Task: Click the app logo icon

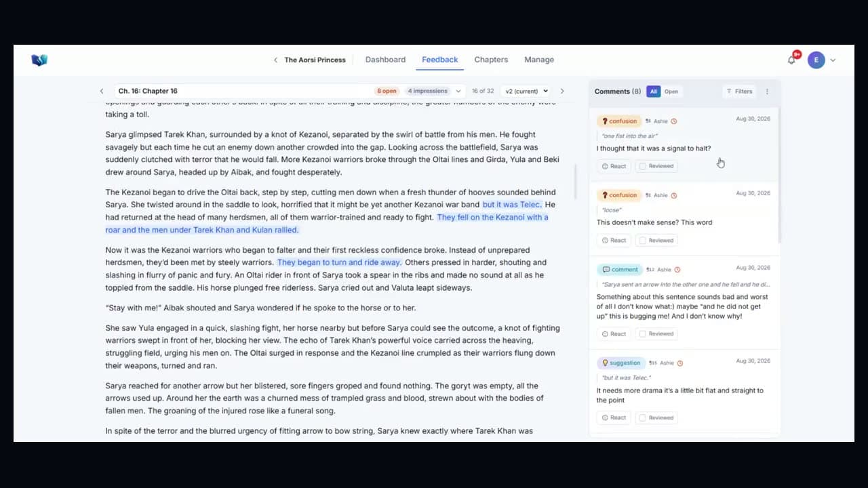Action: [x=39, y=60]
